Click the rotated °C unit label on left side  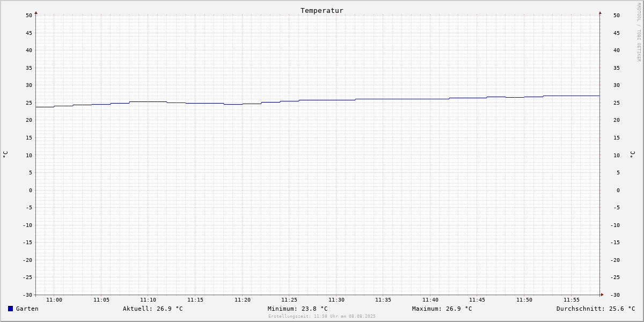click(x=5, y=154)
